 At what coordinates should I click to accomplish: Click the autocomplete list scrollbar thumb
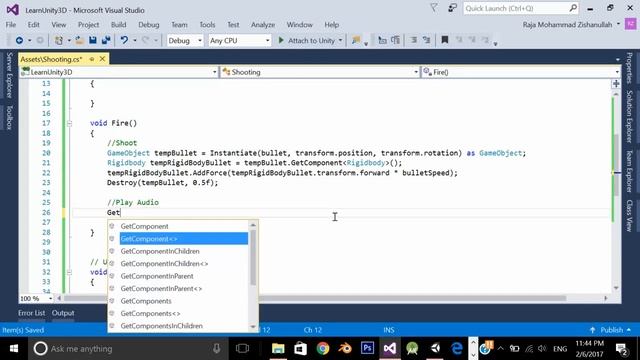point(253,257)
